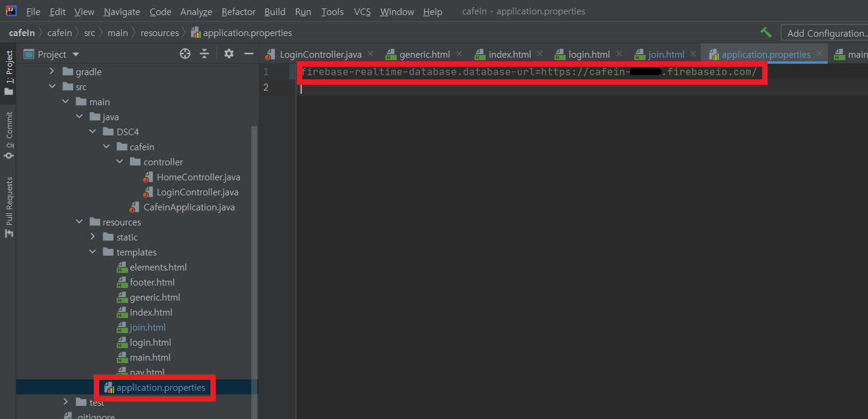This screenshot has height=419, width=868.
Task: Hide the Project tool window
Action: [x=248, y=54]
